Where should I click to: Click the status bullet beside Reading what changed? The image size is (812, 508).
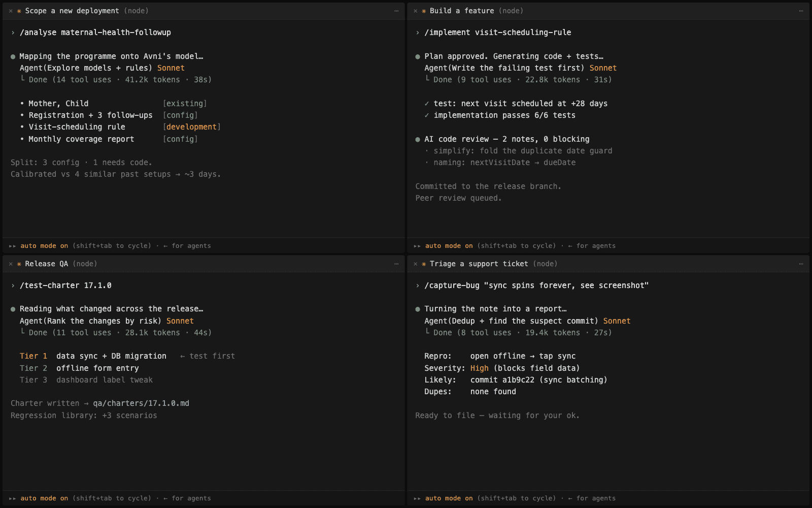coord(13,309)
